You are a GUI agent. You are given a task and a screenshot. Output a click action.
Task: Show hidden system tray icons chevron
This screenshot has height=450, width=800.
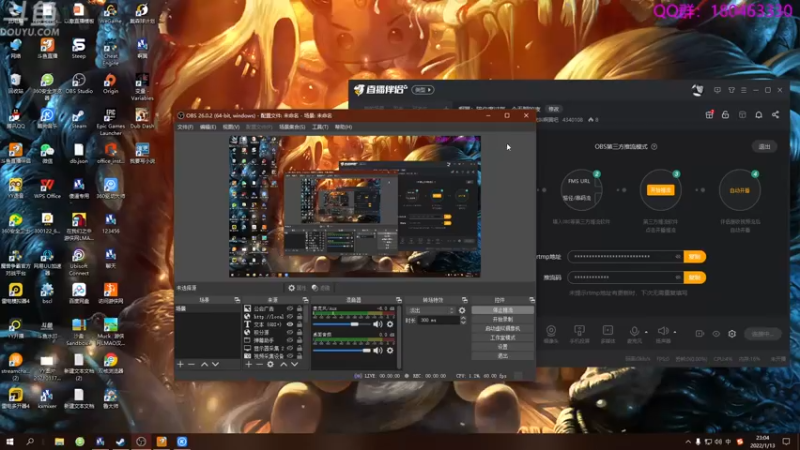688,442
